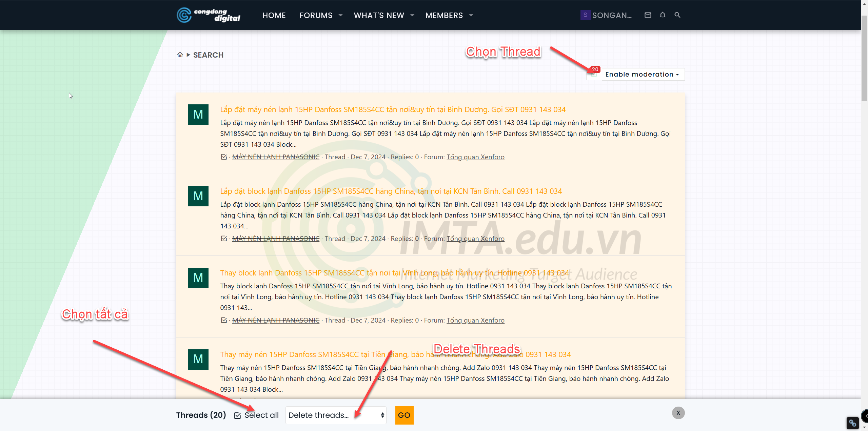Image resolution: width=868 pixels, height=431 pixels.
Task: Click the mail/messages icon
Action: pyautogui.click(x=648, y=15)
